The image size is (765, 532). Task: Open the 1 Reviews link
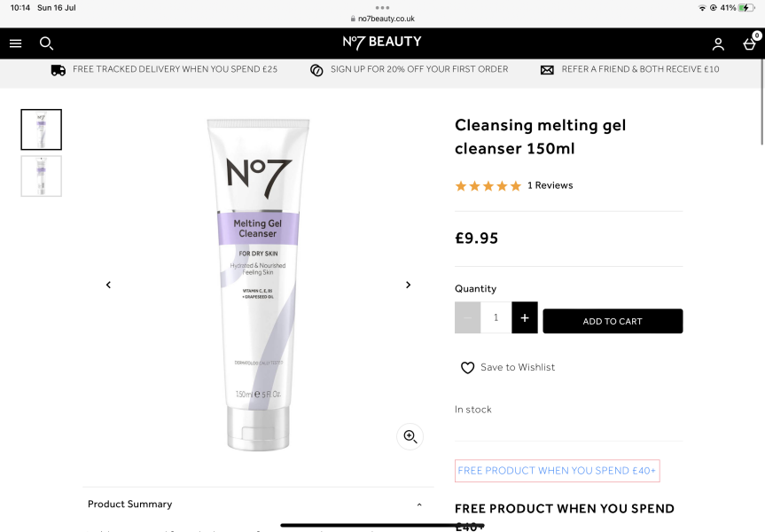[550, 185]
